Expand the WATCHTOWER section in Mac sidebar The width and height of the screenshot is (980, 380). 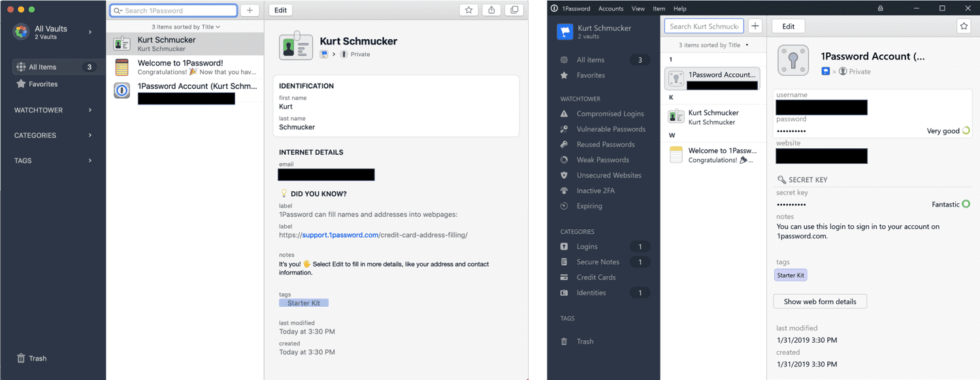coord(53,110)
